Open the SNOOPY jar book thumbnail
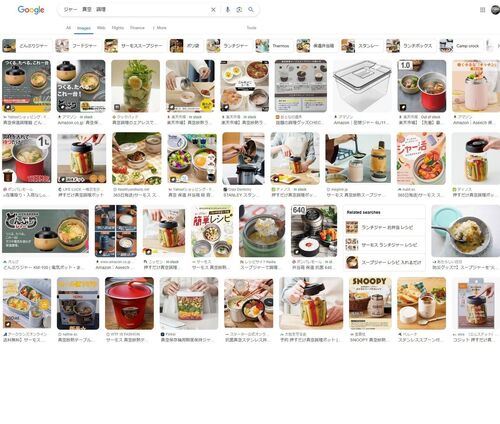Viewport: 500px width, 424px height. coord(370,303)
